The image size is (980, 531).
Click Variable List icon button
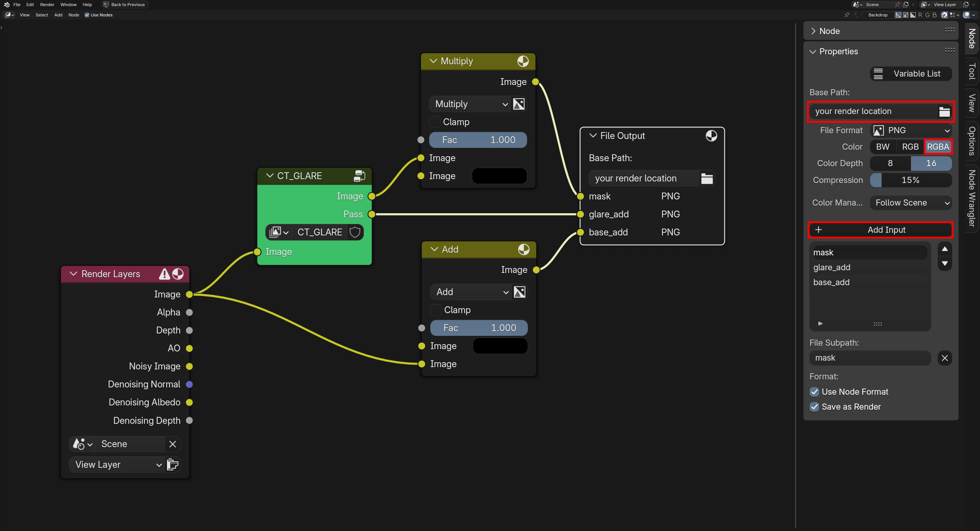[911, 74]
